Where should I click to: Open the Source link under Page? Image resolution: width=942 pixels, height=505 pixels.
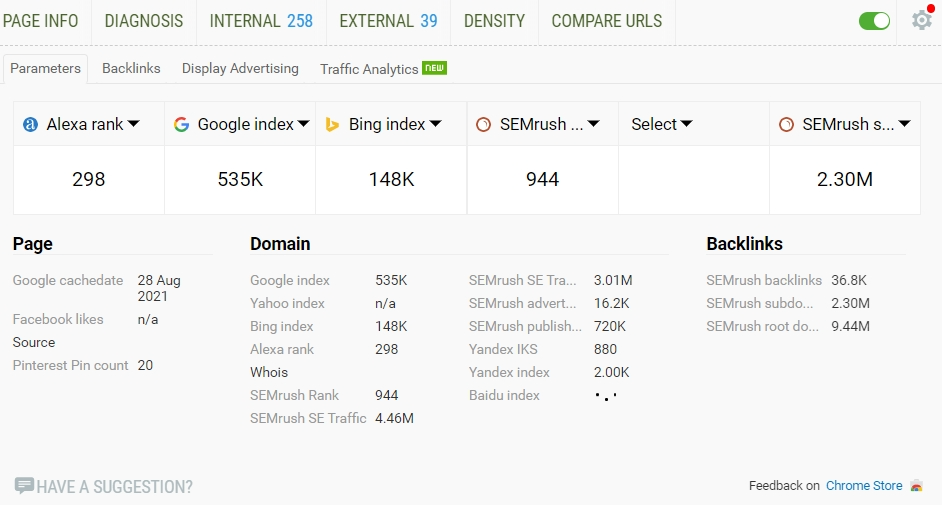tap(34, 342)
